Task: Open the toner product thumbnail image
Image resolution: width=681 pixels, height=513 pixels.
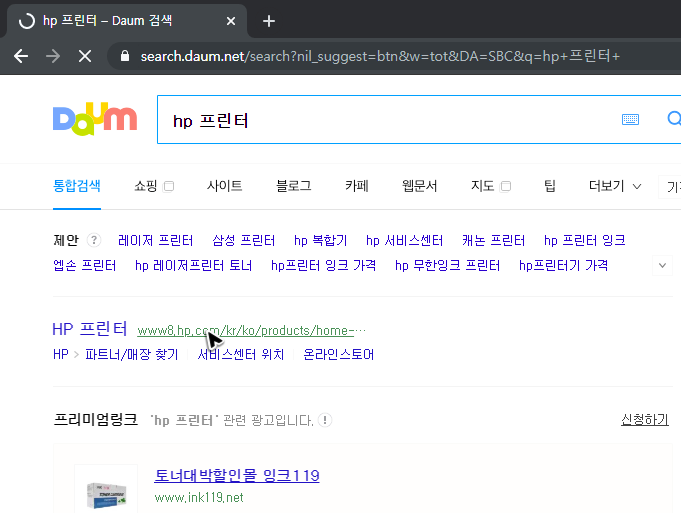Action: (106, 489)
